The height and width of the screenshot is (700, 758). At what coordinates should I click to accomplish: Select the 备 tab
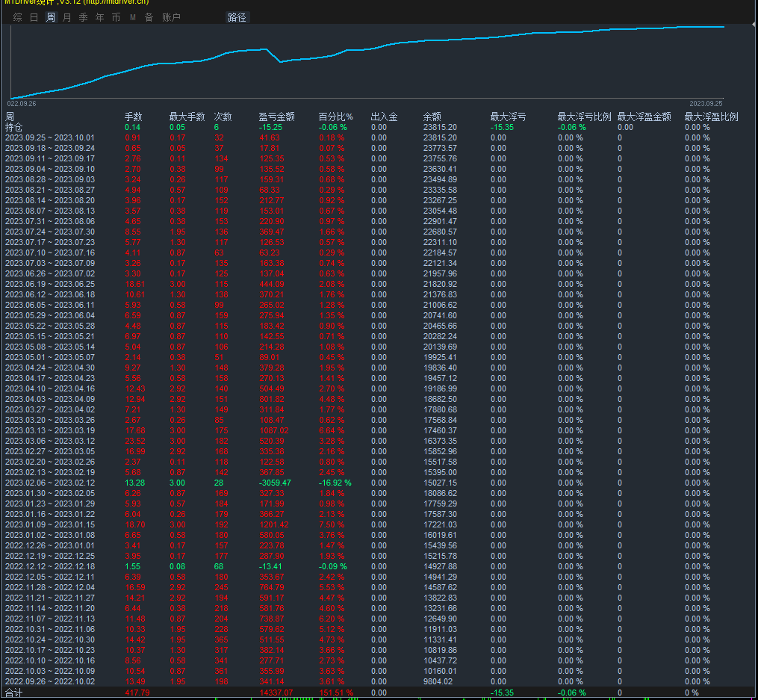pos(149,17)
